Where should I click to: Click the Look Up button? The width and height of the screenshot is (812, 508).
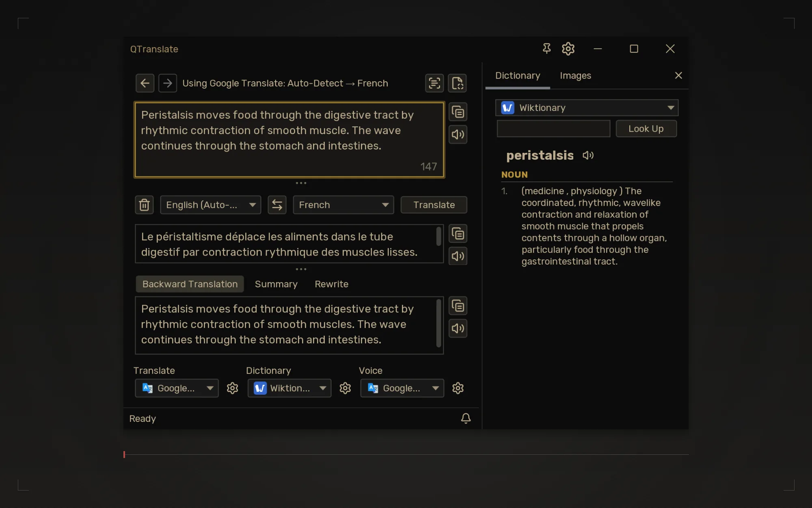[646, 129]
